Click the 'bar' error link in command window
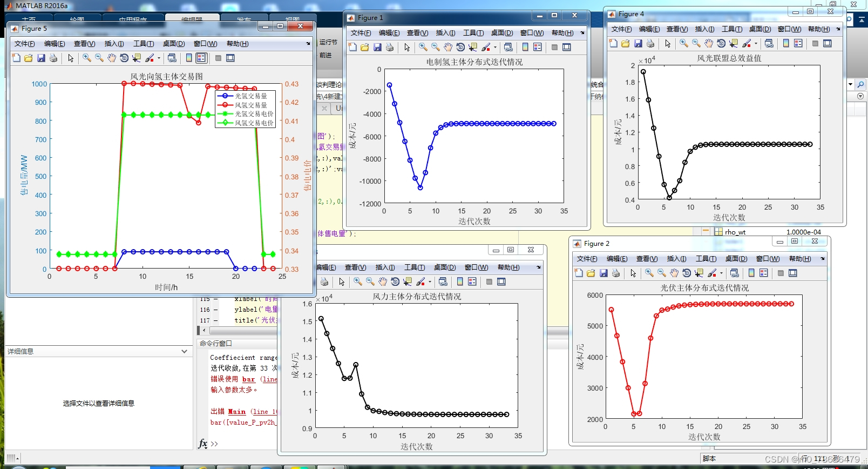This screenshot has width=868, height=469. (248, 379)
